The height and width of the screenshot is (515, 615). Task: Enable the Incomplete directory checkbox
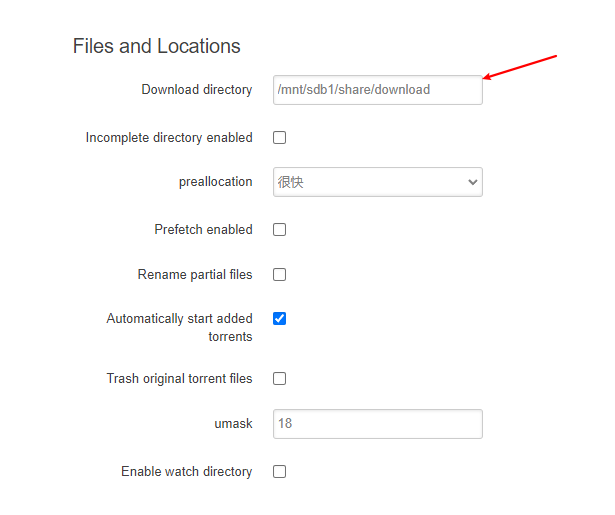[279, 138]
